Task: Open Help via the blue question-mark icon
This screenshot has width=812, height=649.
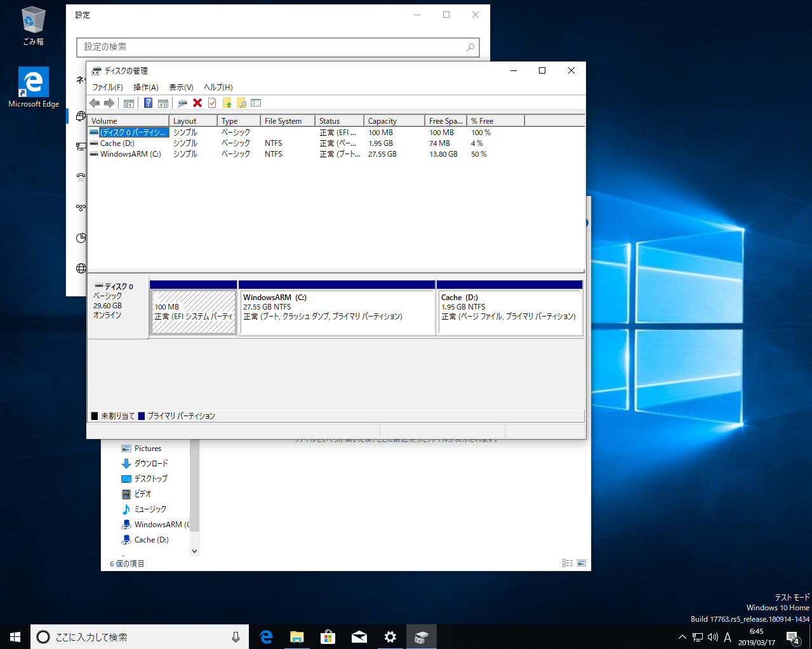Action: tap(148, 103)
